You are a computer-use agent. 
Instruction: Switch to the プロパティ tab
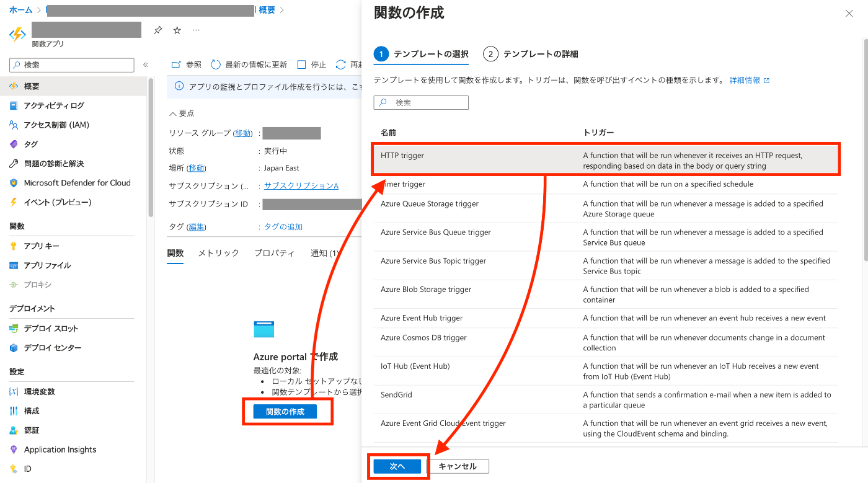pyautogui.click(x=275, y=253)
